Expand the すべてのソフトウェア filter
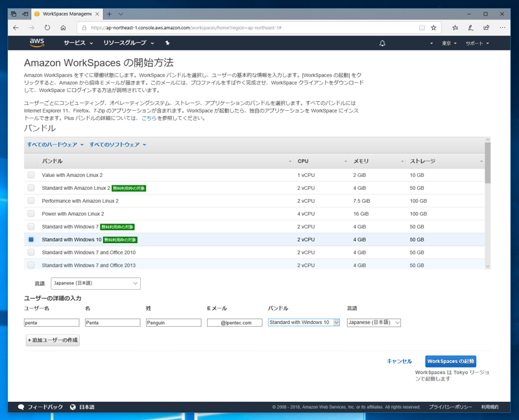Viewport: 519px width, 420px height. (x=118, y=145)
